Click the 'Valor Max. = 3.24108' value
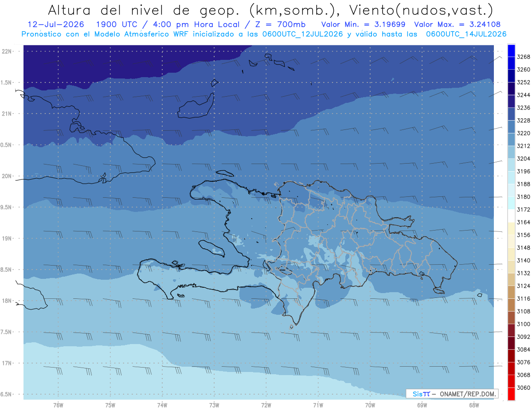The width and height of the screenshot is (532, 411). tap(457, 24)
